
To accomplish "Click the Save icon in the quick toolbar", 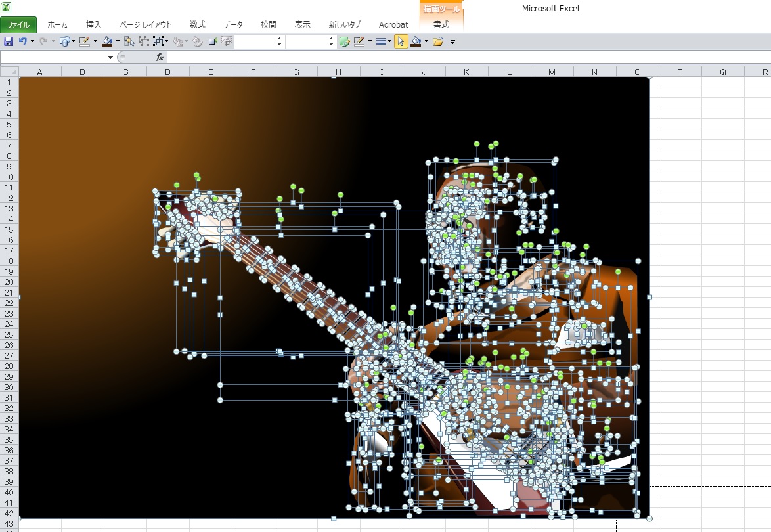I will (9, 42).
